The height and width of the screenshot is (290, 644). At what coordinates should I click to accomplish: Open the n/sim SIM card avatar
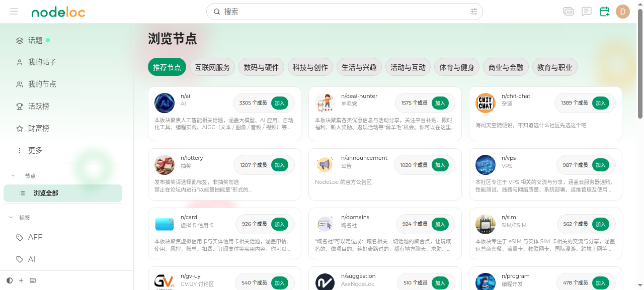pos(486,224)
